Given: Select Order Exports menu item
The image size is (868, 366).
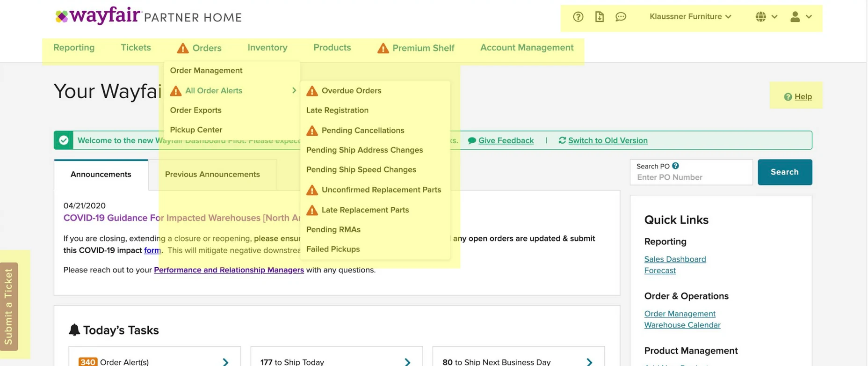Looking at the screenshot, I should click(196, 110).
